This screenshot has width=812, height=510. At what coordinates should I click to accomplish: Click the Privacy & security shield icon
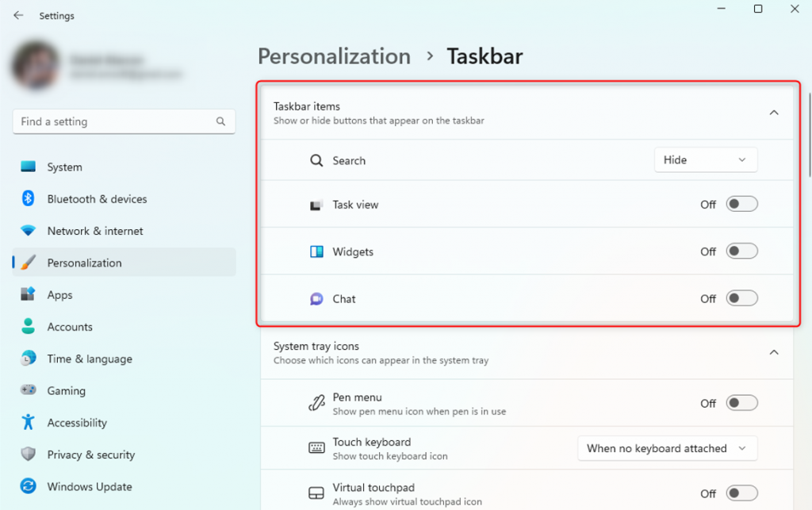click(x=28, y=454)
